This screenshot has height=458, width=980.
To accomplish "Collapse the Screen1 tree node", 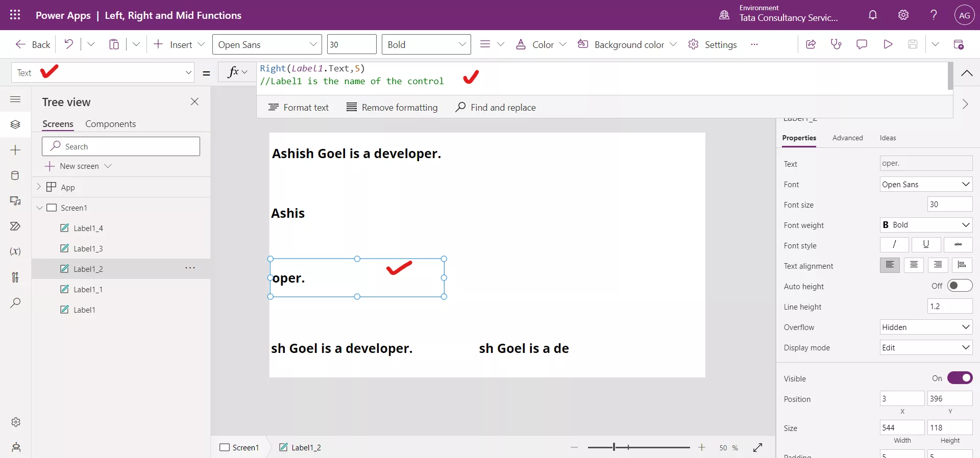I will point(39,208).
